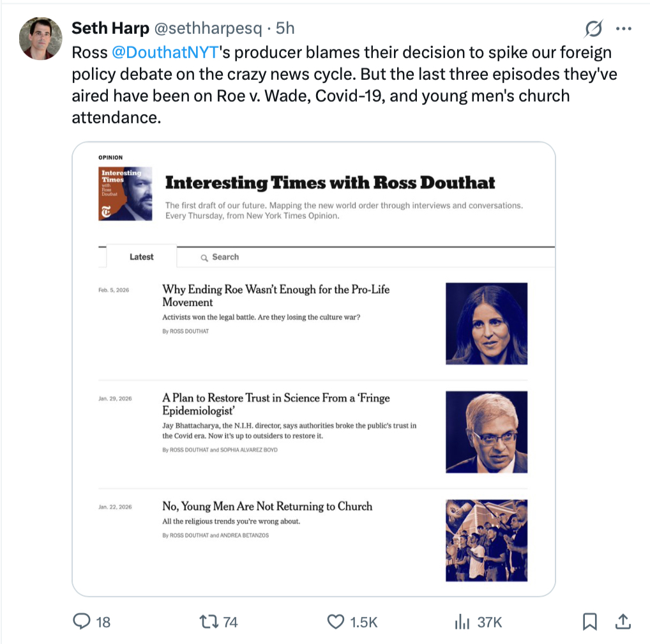Open Seth Harp display name

(110, 28)
